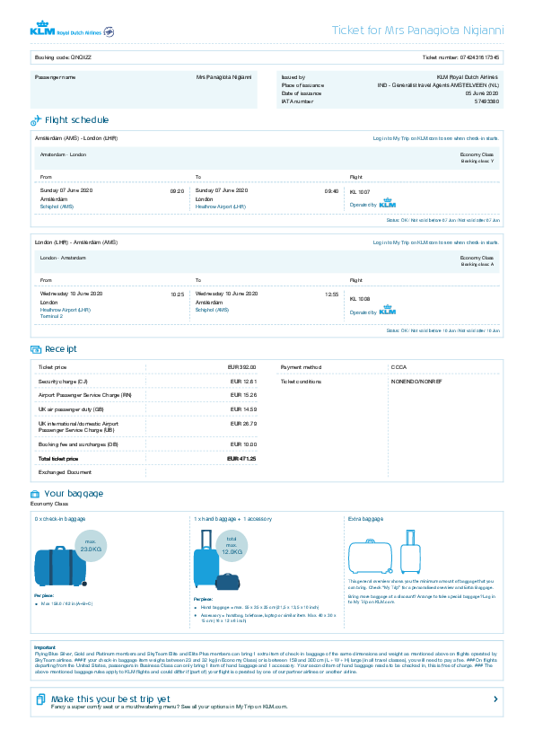Click the Flight schedule airplane icon
The height and width of the screenshot is (756, 534).
pos(36,120)
